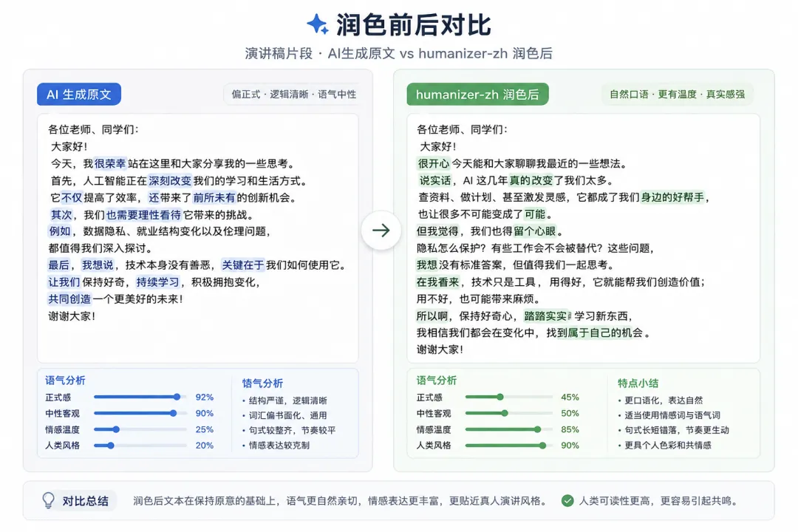
Task: Click the green 正式感 slider showing 45%
Action: (x=509, y=397)
